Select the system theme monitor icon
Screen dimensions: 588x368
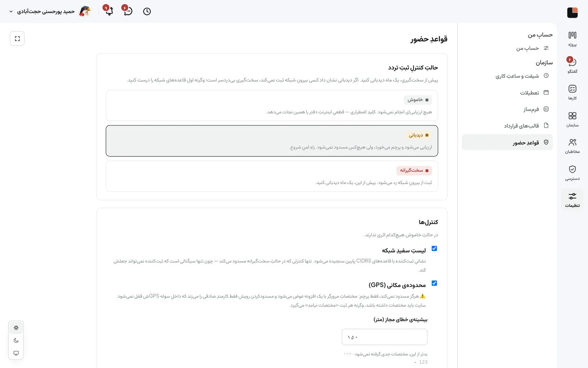(x=16, y=353)
